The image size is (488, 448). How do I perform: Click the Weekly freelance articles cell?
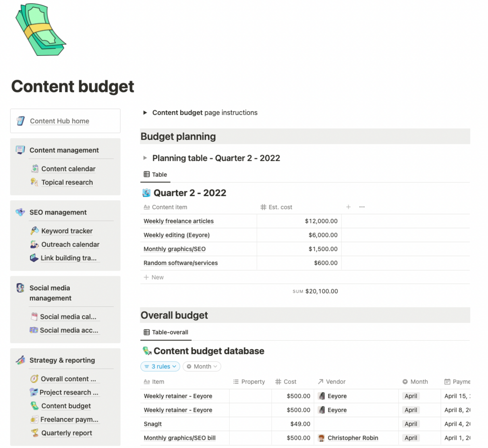pyautogui.click(x=179, y=221)
